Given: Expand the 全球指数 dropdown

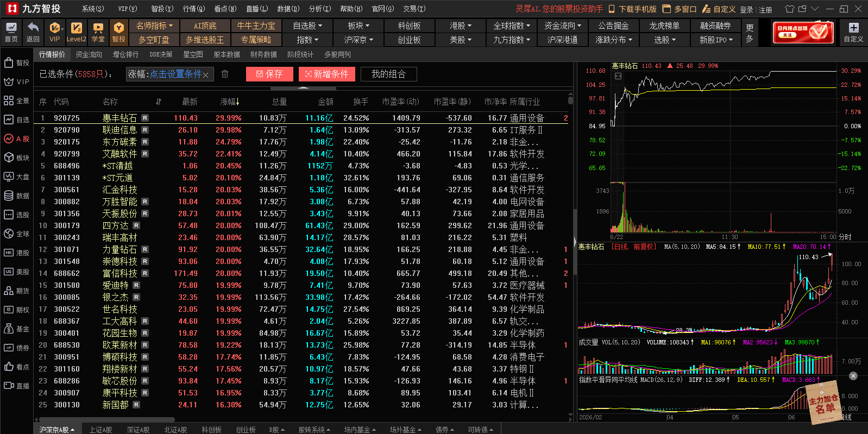Looking at the screenshot, I should [x=512, y=26].
